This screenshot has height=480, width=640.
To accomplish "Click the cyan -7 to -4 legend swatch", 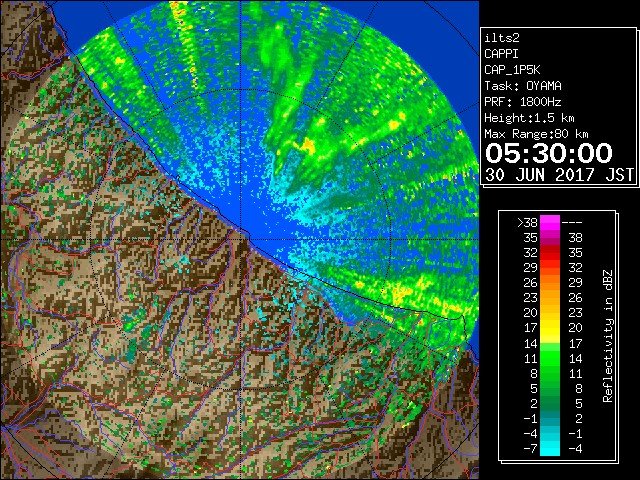I will point(550,448).
